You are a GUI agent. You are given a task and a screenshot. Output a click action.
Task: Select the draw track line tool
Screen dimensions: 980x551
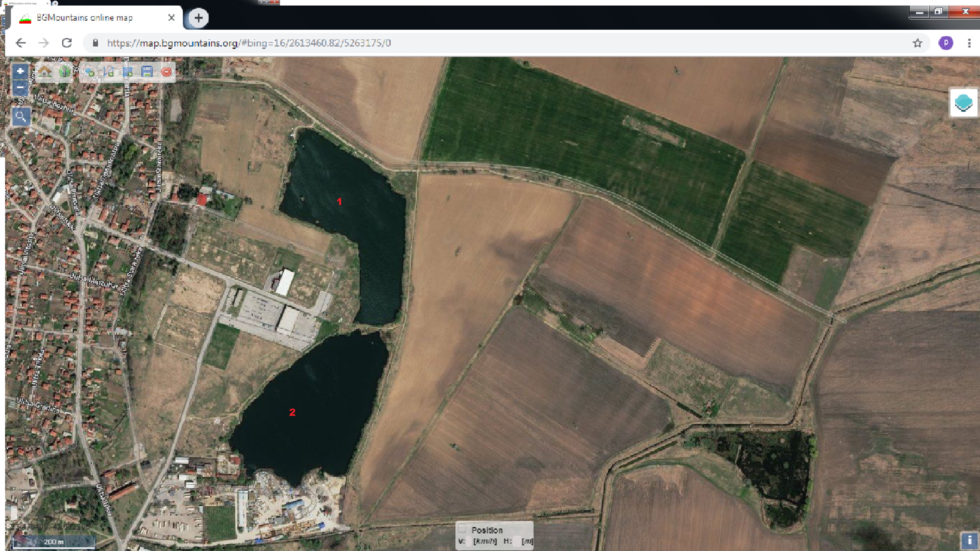point(108,72)
